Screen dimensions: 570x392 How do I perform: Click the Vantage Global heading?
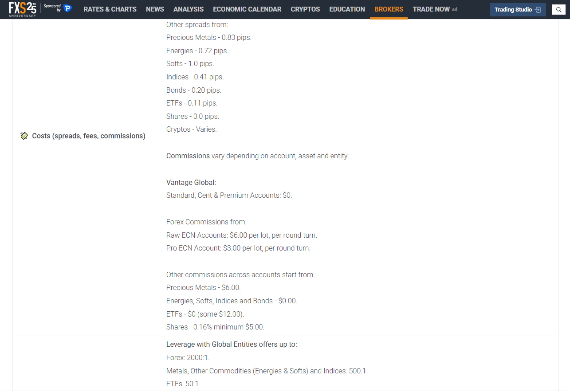[191, 182]
